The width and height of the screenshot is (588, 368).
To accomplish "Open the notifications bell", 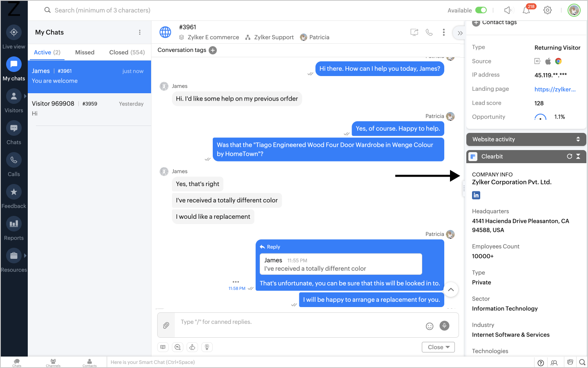I will click(x=526, y=10).
